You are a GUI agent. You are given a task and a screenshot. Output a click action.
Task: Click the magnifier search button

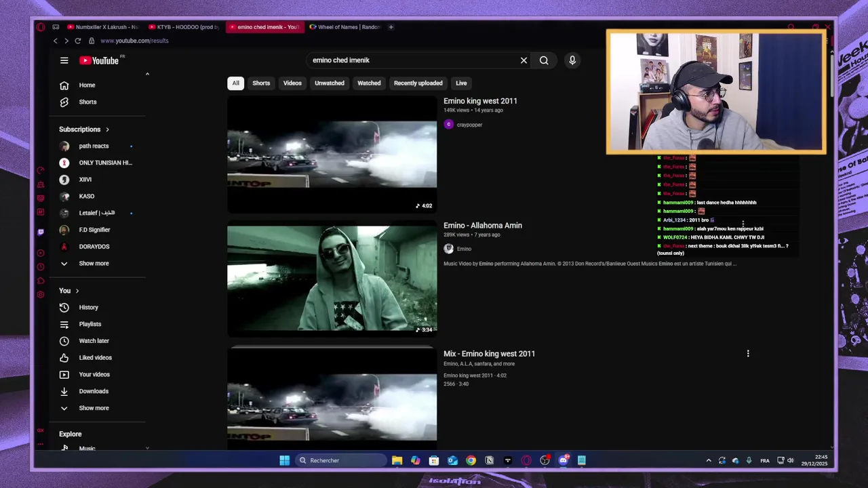[x=544, y=60]
